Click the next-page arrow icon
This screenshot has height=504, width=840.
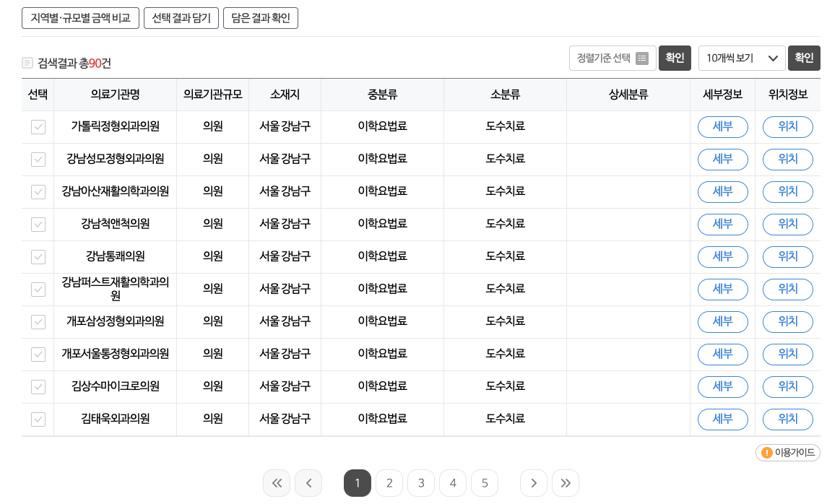point(534,483)
